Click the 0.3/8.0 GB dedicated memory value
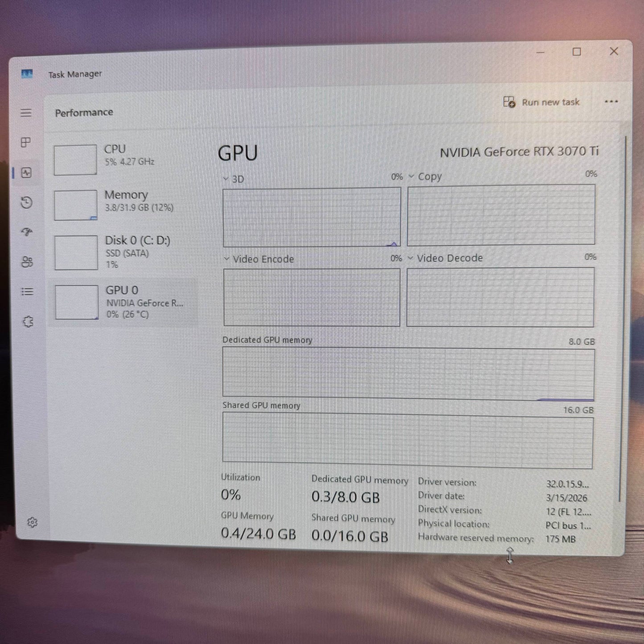644x644 pixels. (x=345, y=497)
